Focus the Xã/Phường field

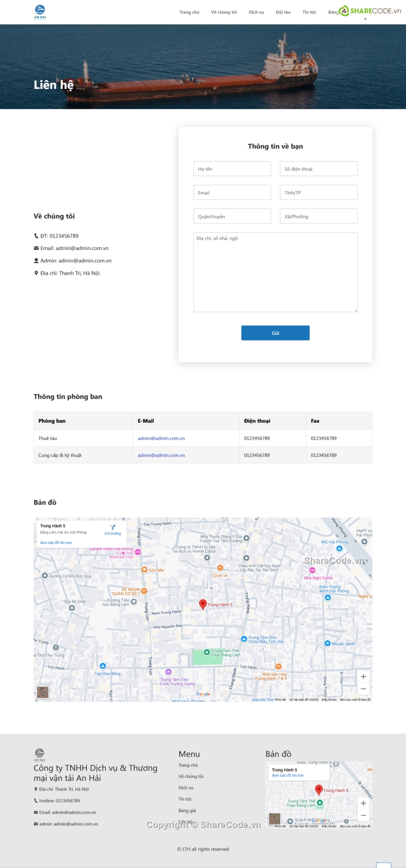(319, 216)
